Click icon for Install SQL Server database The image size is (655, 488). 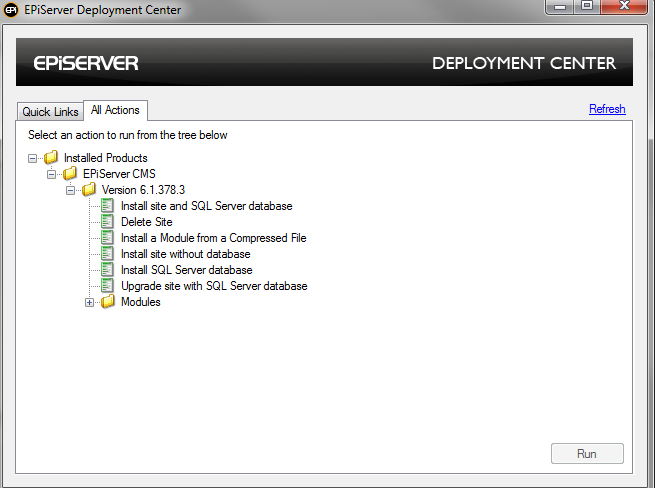(x=107, y=269)
